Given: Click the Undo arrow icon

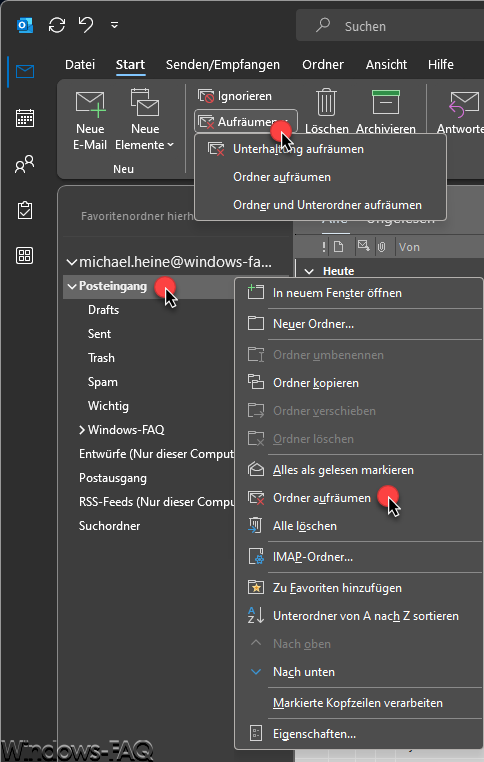Looking at the screenshot, I should 86,24.
